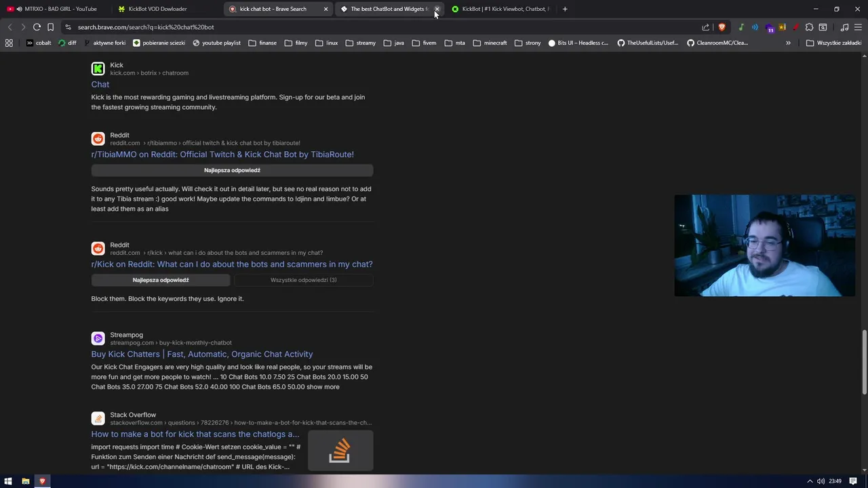Open a new browser tab
This screenshot has height=488, width=868.
coord(565,9)
